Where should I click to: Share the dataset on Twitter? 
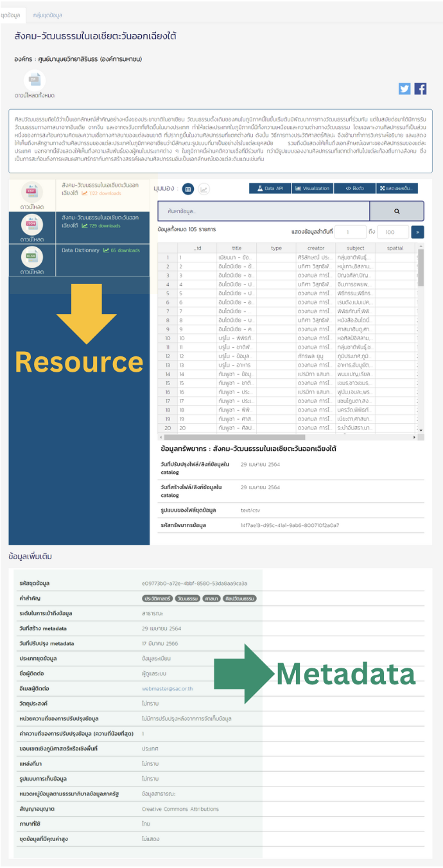pyautogui.click(x=404, y=89)
